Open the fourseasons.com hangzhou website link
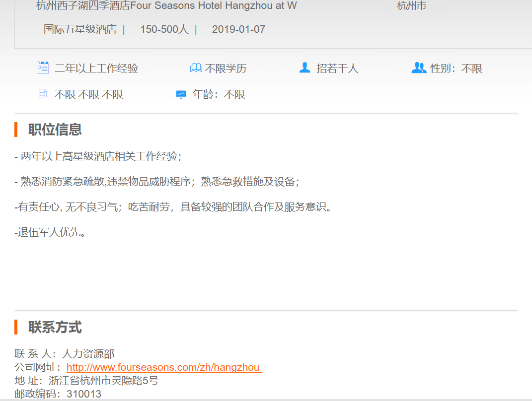Screen dimensions: 532x401 163,367
